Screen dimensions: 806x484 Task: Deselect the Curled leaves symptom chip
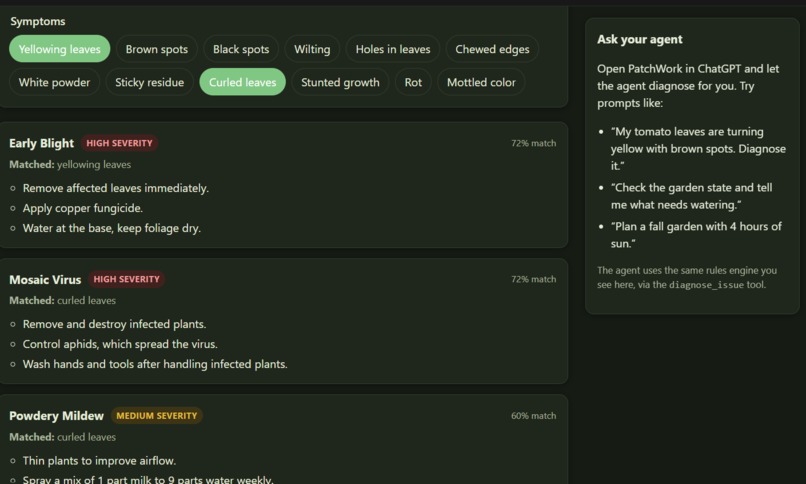[243, 82]
